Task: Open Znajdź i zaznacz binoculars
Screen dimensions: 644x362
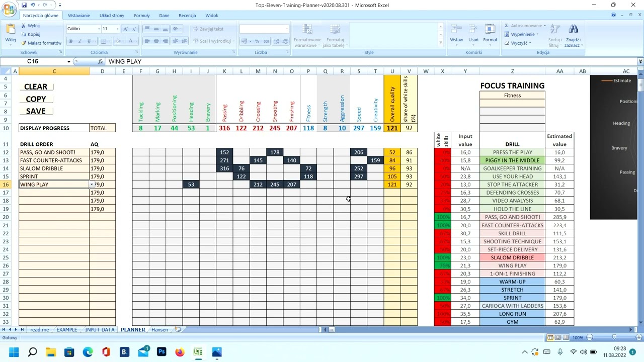Action: pos(573,30)
